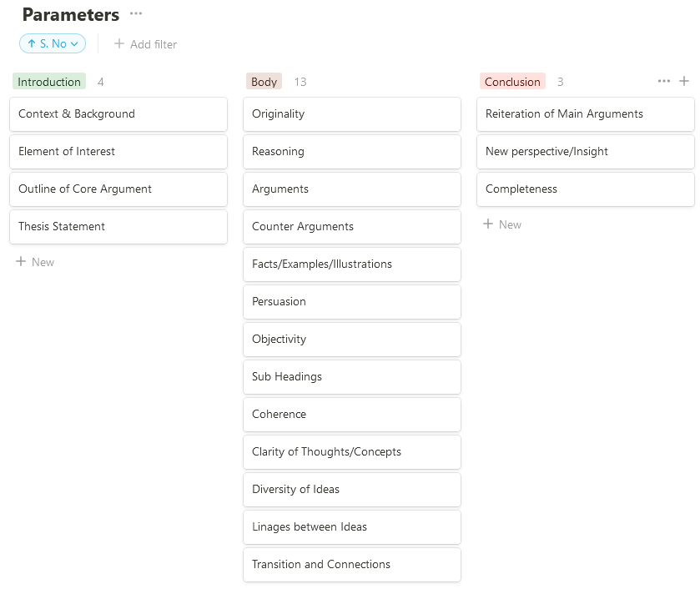Open the Thesis Statement card
The image size is (700, 589).
click(x=118, y=227)
